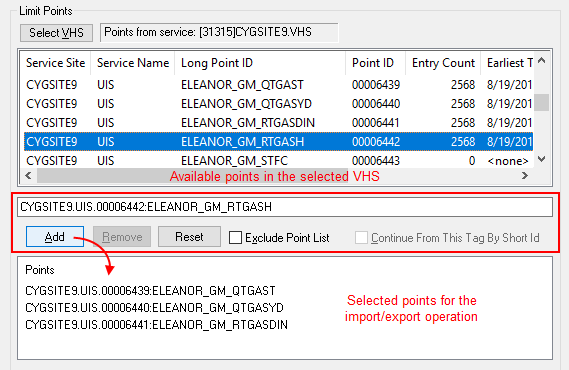569x370 pixels.
Task: Select CYGSITE9.UIS.00006441:ELEANOR_GM_RTGASDIN in Points list
Action: pyautogui.click(x=156, y=324)
